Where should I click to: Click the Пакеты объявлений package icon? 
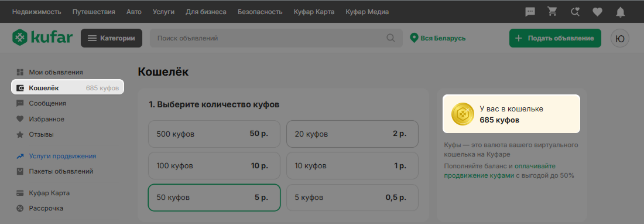point(20,171)
